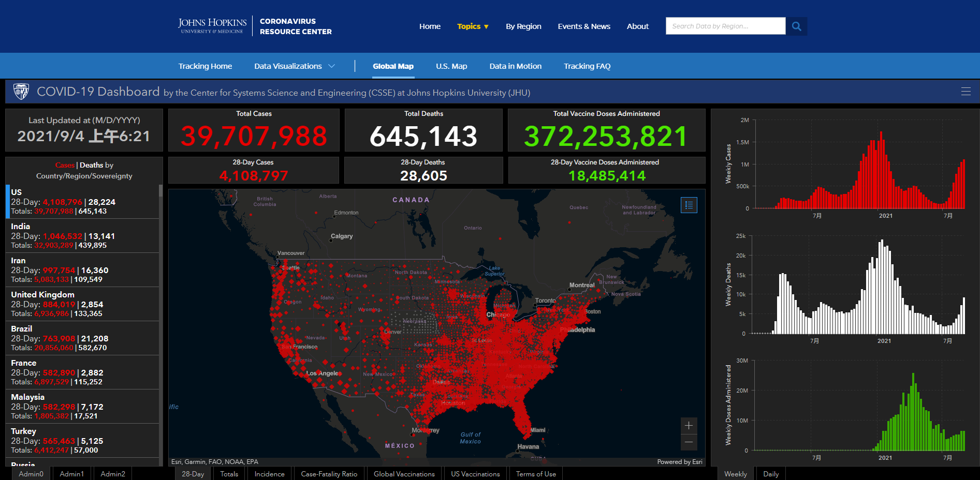Select the US Vaccinations tab

[475, 474]
